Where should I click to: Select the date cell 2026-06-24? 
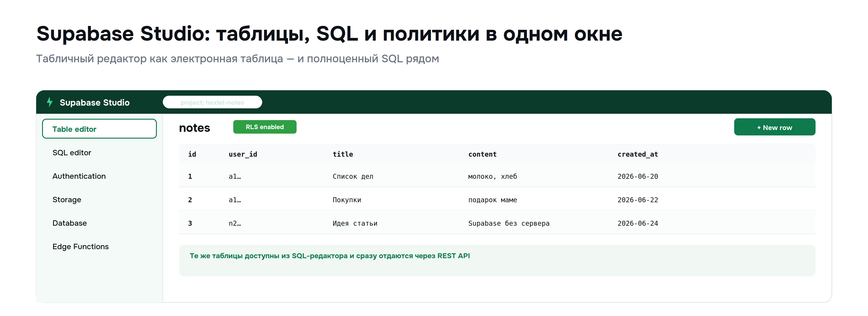[637, 223]
